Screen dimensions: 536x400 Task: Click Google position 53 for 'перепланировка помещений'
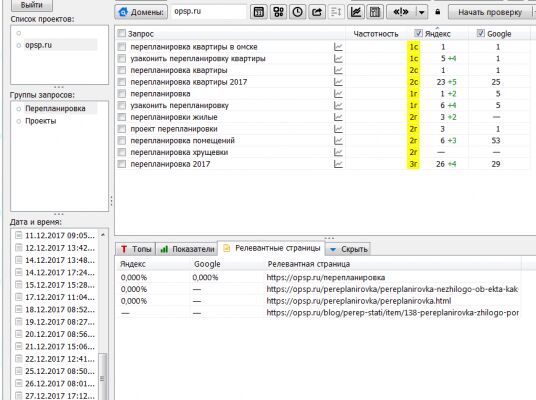click(x=496, y=141)
